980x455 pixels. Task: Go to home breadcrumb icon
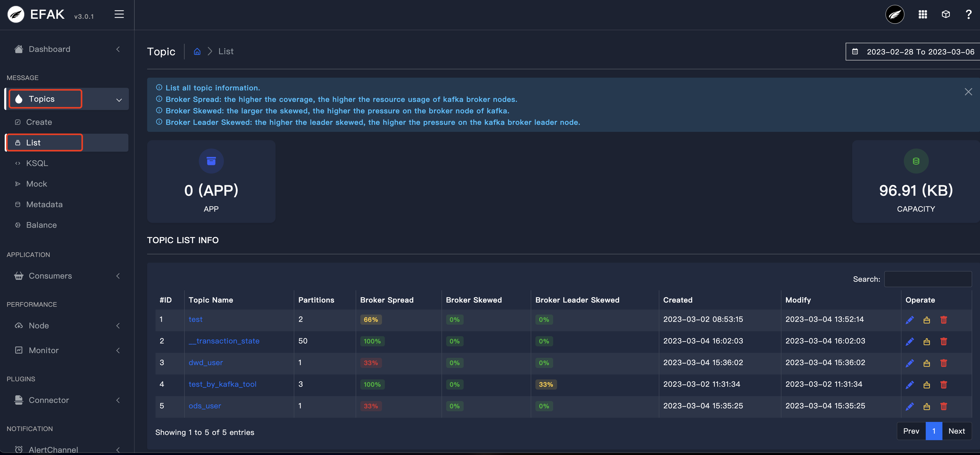[197, 51]
